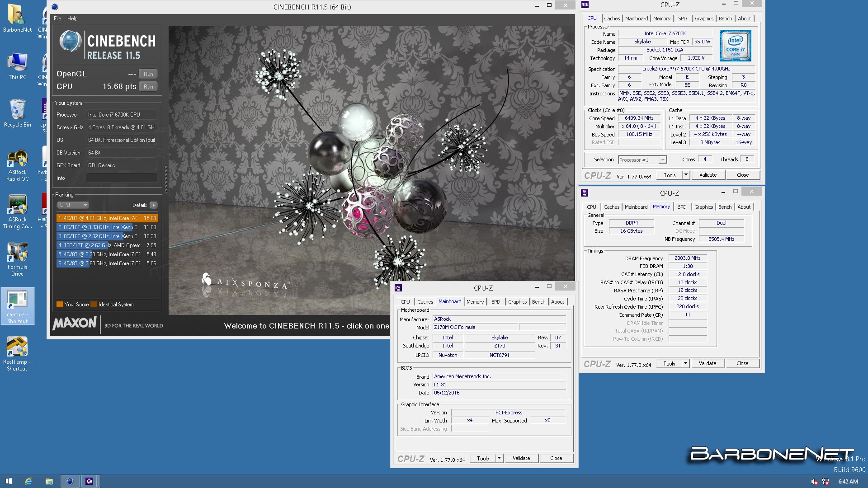868x488 pixels.
Task: Expand Tools dropdown arrow in Mainboard CPU-Z window
Action: point(499,458)
